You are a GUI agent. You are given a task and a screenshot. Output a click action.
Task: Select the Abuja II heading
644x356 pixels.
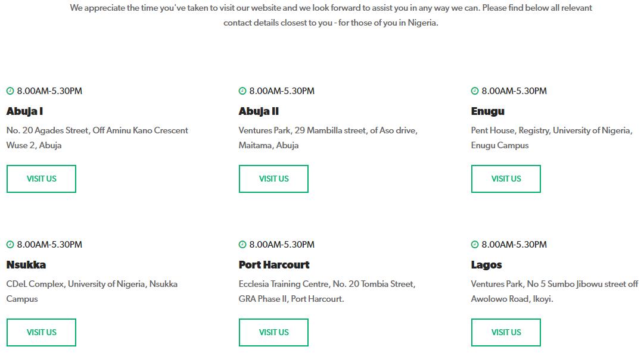pos(259,111)
